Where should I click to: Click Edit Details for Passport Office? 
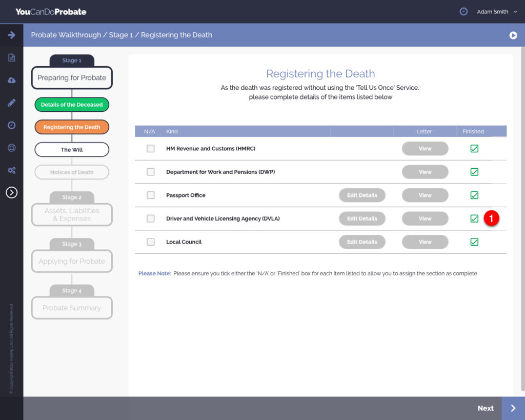362,195
